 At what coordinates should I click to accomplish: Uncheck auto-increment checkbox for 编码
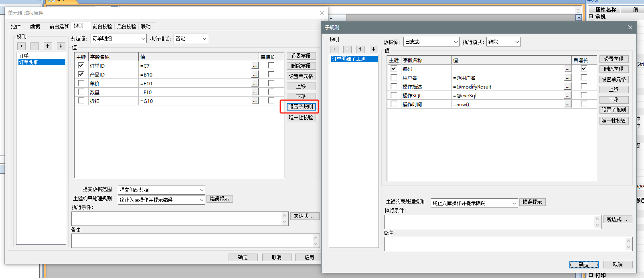pos(584,68)
